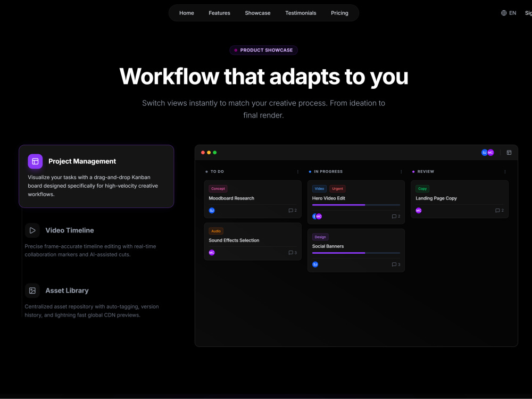The width and height of the screenshot is (532, 399).
Task: Click the SJ avatar on Moodboard Research
Action: (212, 210)
